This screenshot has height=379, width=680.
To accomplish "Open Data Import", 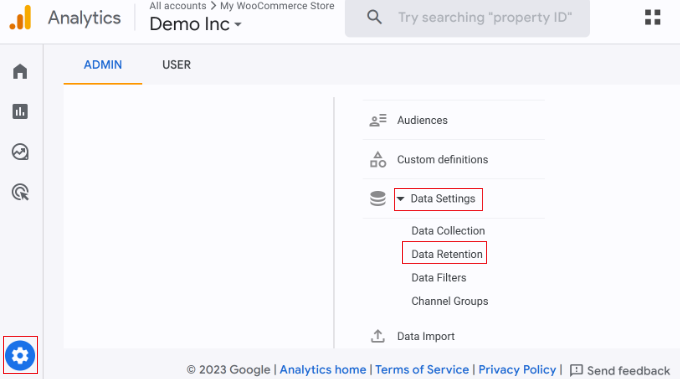I will tap(426, 337).
